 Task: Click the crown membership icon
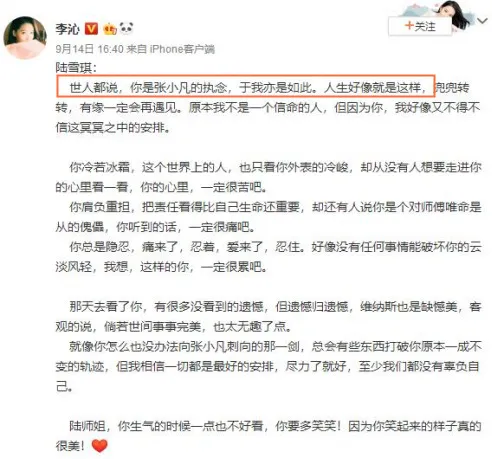(x=110, y=29)
